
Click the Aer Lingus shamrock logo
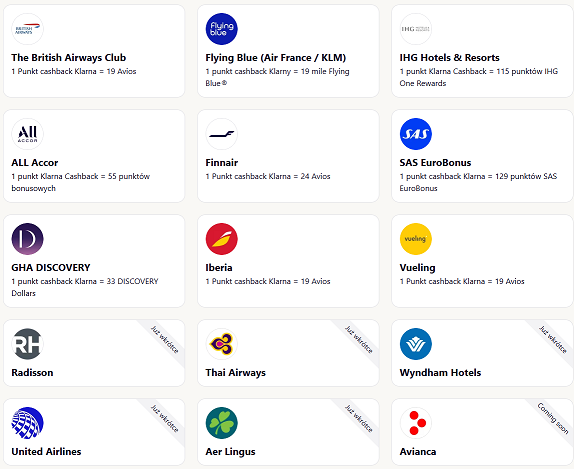[221, 423]
